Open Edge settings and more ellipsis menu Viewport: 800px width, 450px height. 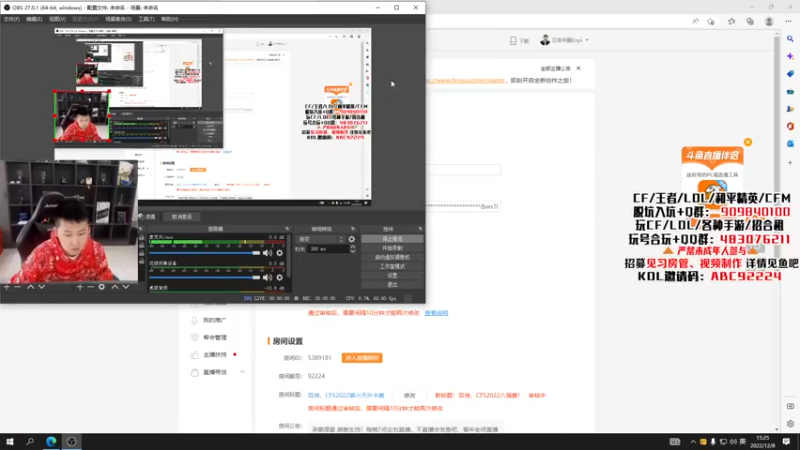pos(788,21)
